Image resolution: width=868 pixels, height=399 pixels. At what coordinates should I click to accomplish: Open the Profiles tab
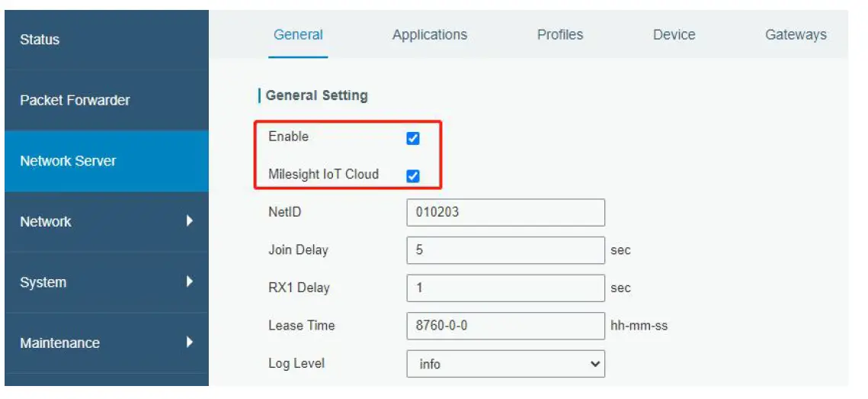(x=560, y=35)
